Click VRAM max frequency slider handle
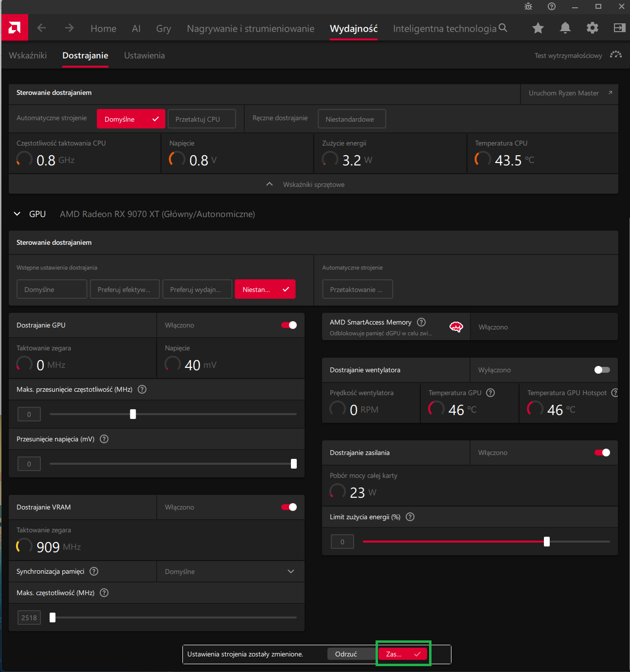630x672 pixels. coord(53,618)
